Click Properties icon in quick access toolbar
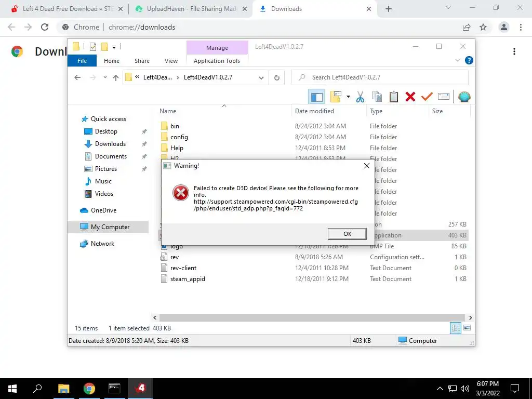This screenshot has width=532, height=399. (x=92, y=47)
